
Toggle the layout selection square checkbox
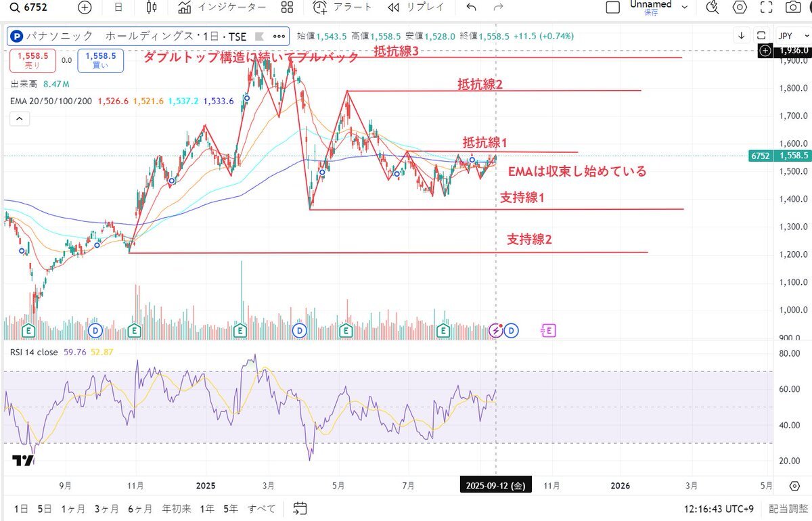pos(612,7)
